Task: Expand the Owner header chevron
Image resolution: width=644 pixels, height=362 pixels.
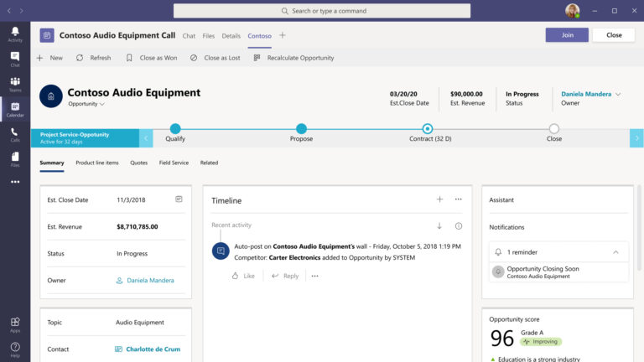Action: click(618, 95)
